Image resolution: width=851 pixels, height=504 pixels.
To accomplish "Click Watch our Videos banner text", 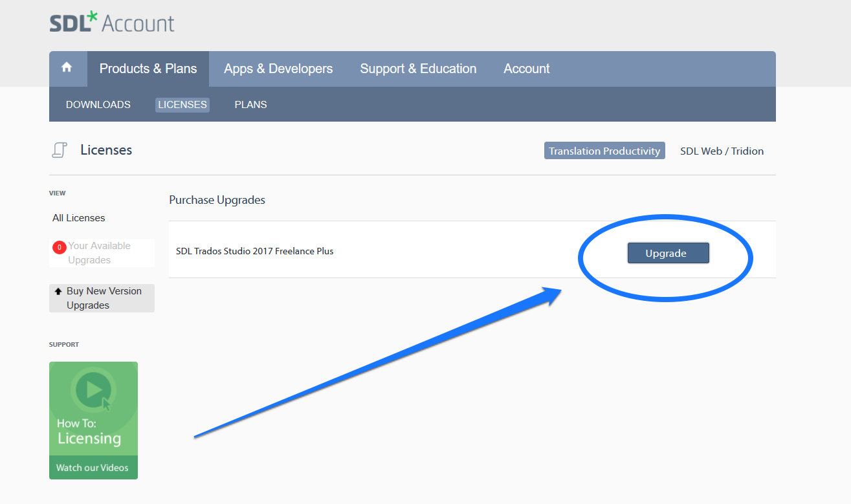I will (x=93, y=468).
